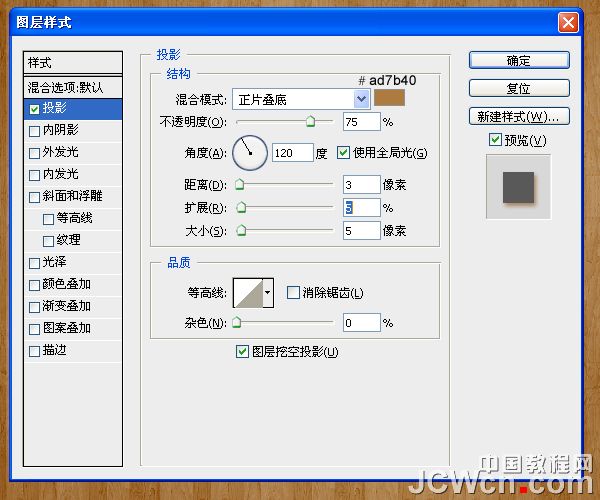The image size is (600, 500).
Task: Click the 确定 button
Action: (519, 60)
